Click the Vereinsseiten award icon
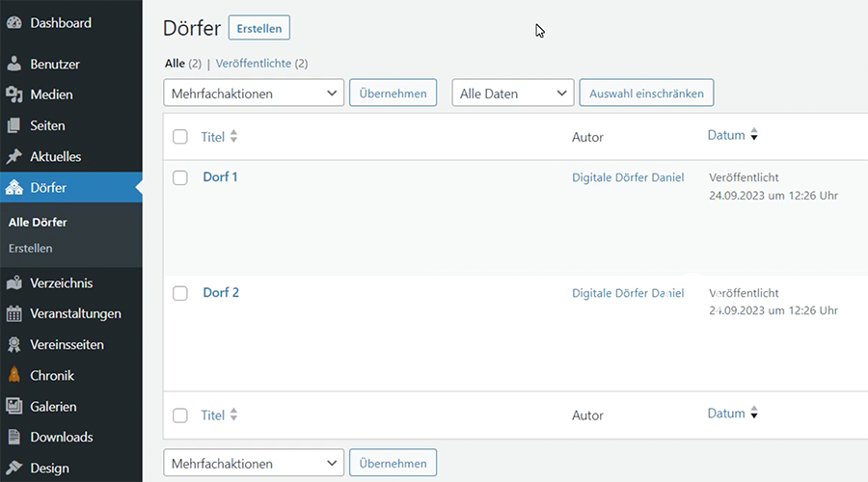 (14, 344)
